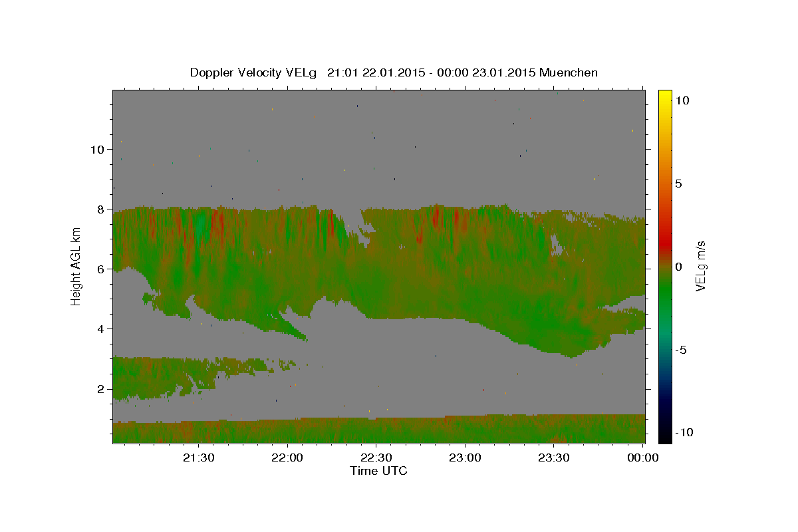Viewport: 798px width, 532px height.
Task: Click the 'VELg m/s' colorbar label
Action: click(700, 266)
